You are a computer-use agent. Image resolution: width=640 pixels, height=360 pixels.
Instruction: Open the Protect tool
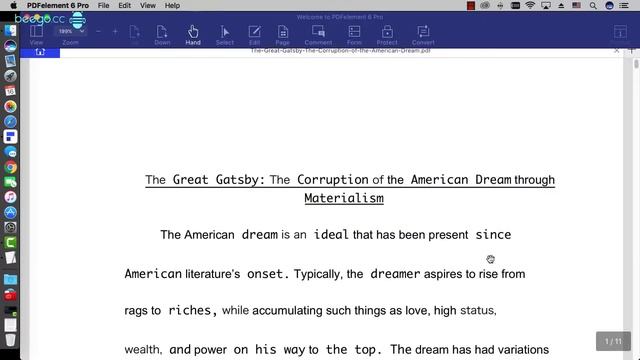[x=387, y=35]
